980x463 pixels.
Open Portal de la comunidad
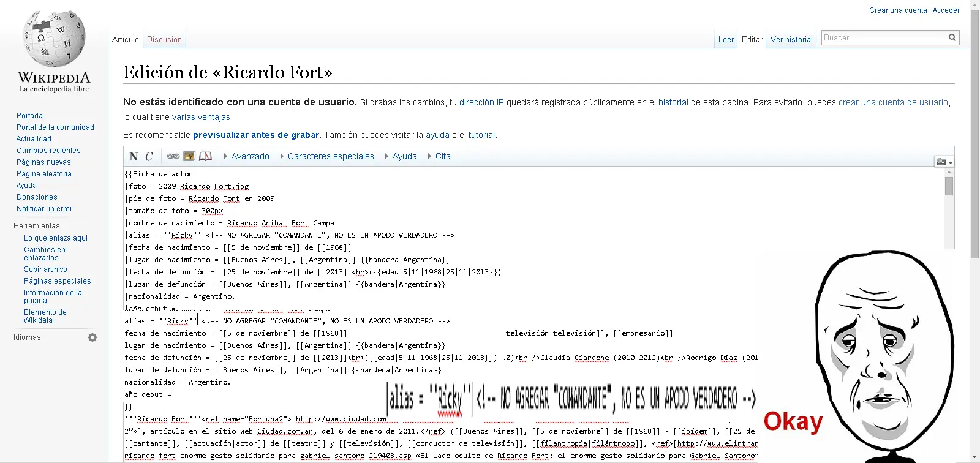55,127
